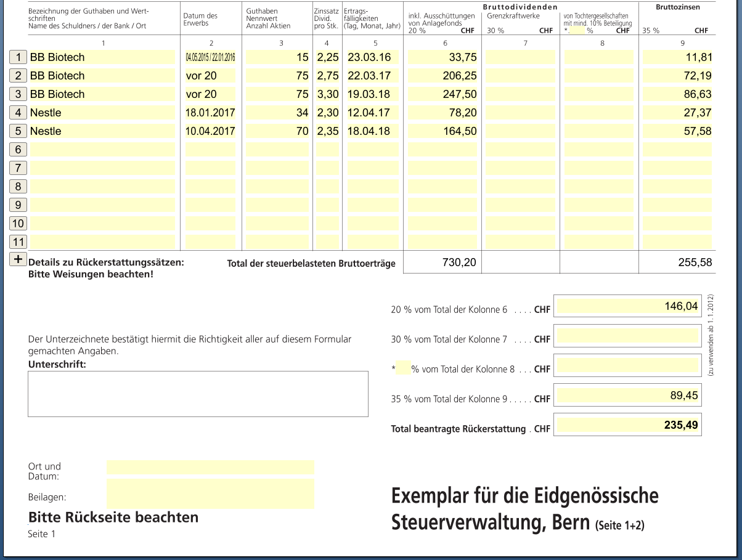Add a row with the plus button

click(x=18, y=259)
